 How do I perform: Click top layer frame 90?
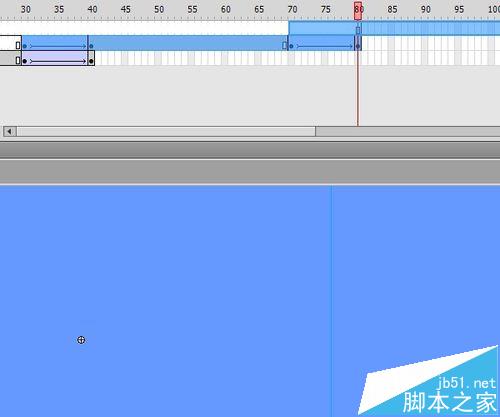tap(425, 28)
